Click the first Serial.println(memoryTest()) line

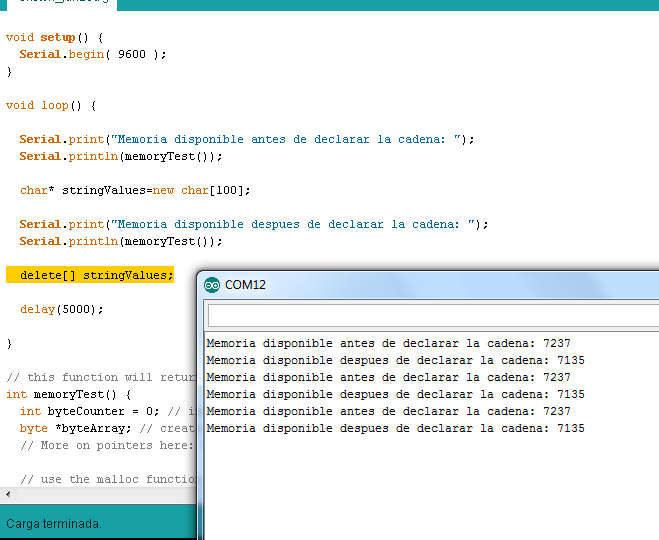click(120, 156)
